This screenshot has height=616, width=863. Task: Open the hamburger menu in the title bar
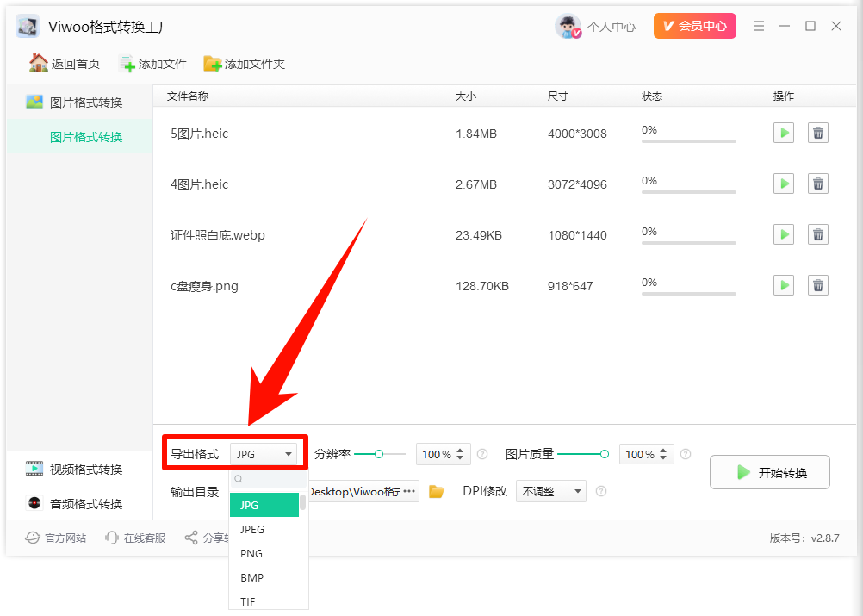pos(759,26)
